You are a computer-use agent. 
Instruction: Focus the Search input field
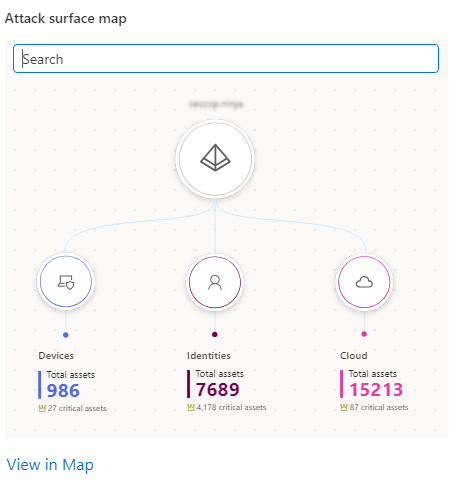(x=226, y=59)
